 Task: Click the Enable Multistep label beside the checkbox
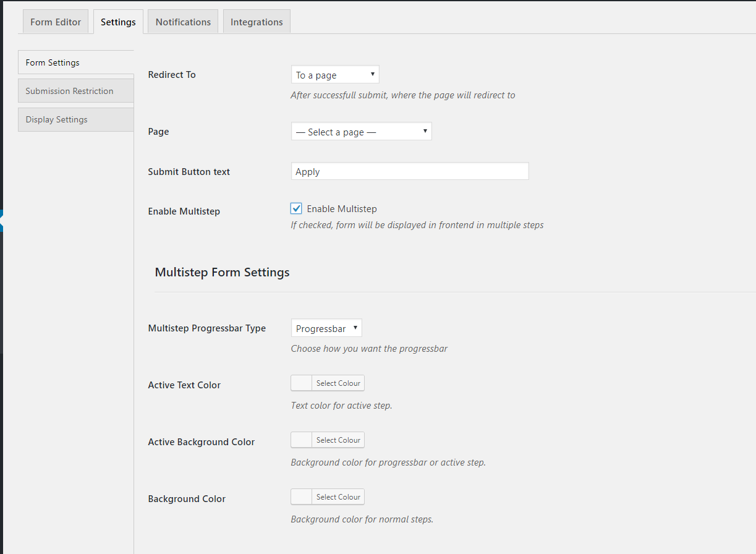342,209
